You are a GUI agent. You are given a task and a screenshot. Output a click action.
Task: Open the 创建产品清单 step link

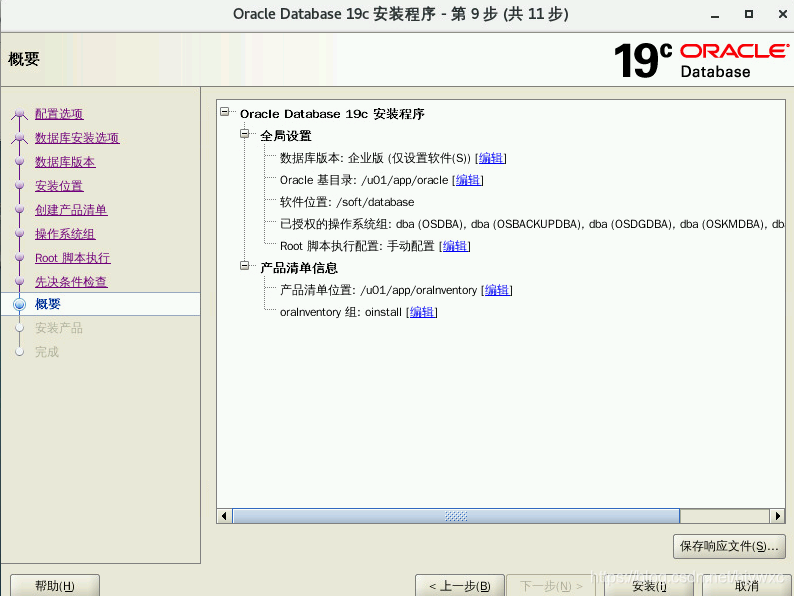pyautogui.click(x=71, y=210)
